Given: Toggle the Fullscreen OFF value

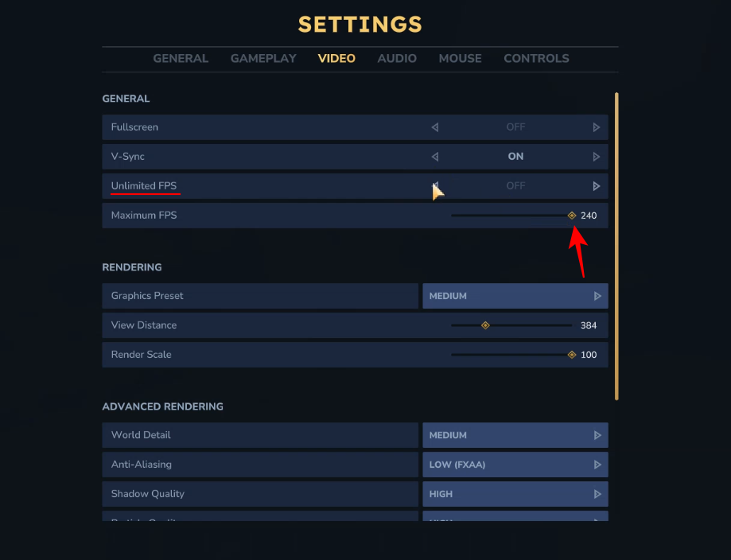Looking at the screenshot, I should (515, 127).
